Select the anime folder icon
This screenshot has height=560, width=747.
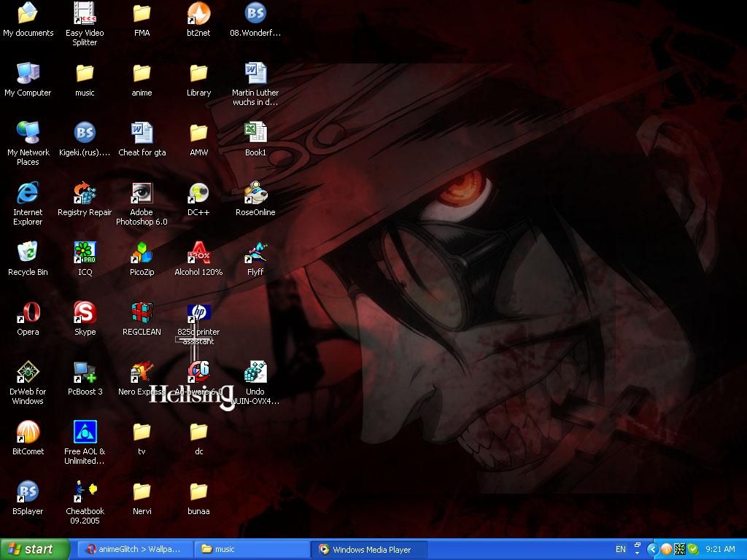tap(142, 74)
